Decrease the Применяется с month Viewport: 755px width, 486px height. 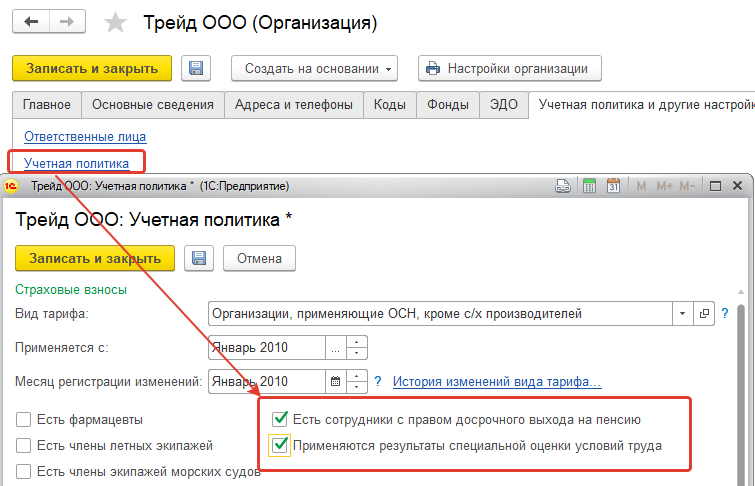tap(357, 354)
